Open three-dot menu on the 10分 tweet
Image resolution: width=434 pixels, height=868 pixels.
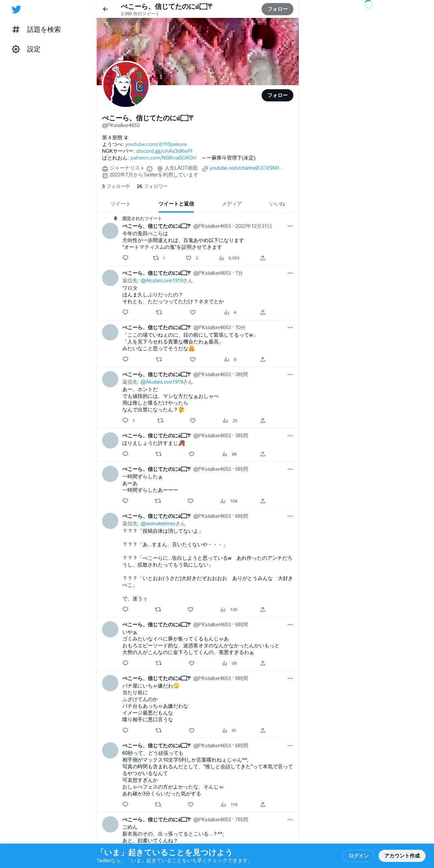coord(290,328)
